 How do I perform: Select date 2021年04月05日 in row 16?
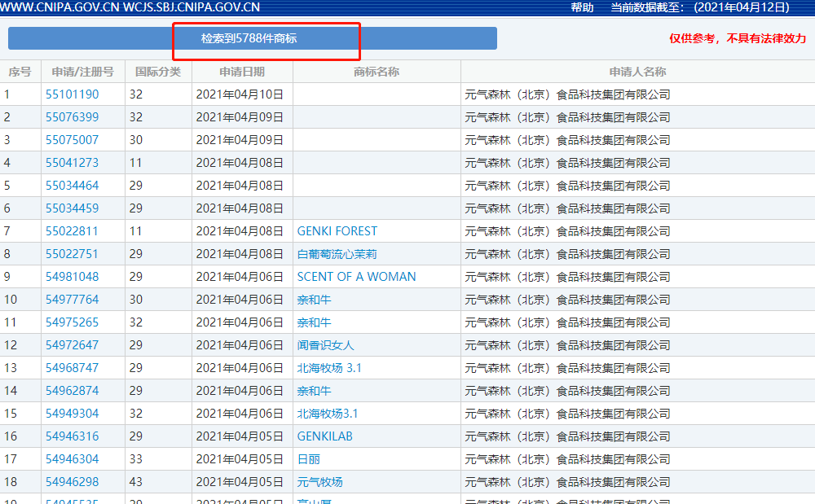tap(240, 437)
